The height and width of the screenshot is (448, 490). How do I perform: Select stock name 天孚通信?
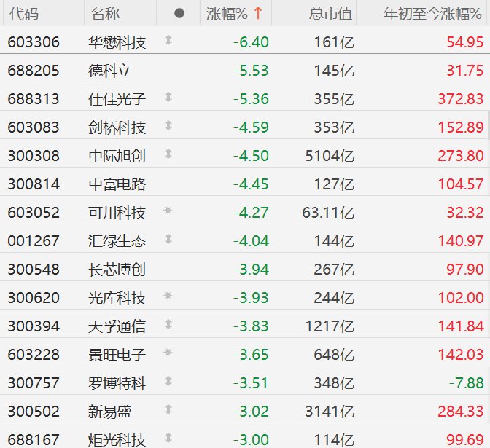[x=117, y=326]
